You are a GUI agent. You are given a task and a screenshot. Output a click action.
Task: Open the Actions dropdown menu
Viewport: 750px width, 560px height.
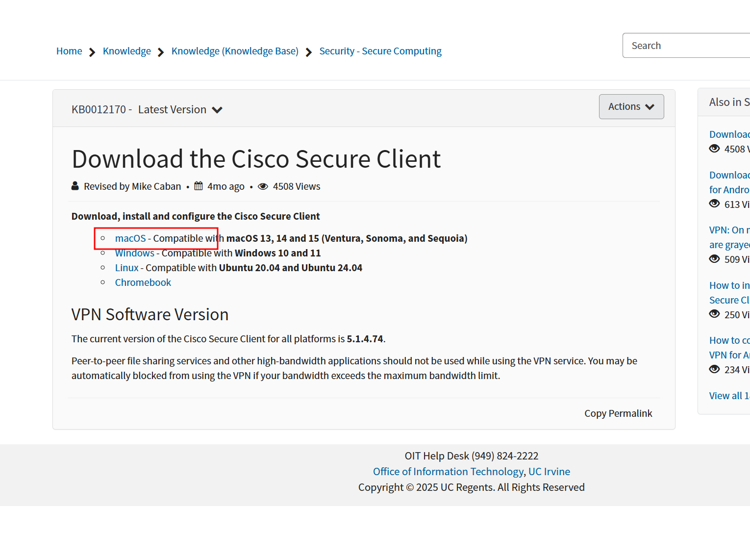pyautogui.click(x=631, y=106)
